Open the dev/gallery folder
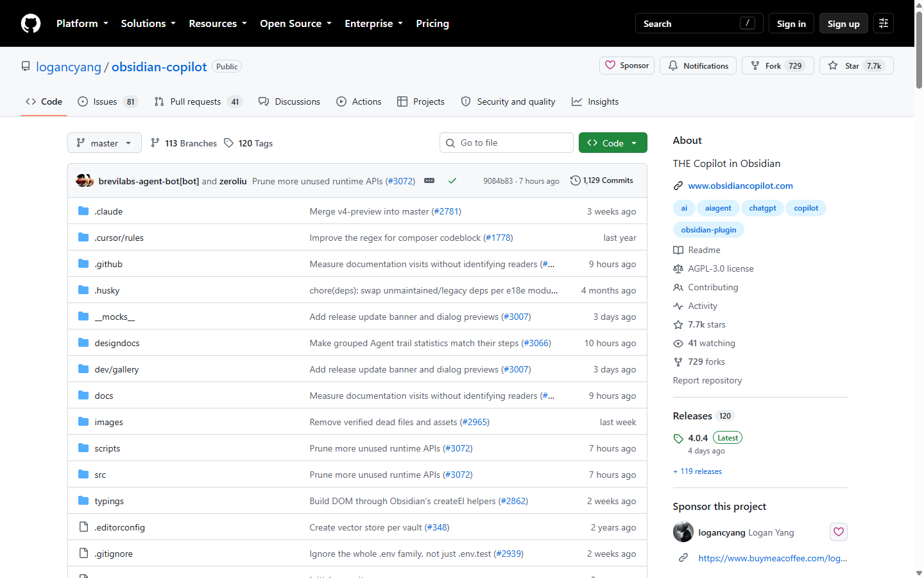 [x=117, y=369]
